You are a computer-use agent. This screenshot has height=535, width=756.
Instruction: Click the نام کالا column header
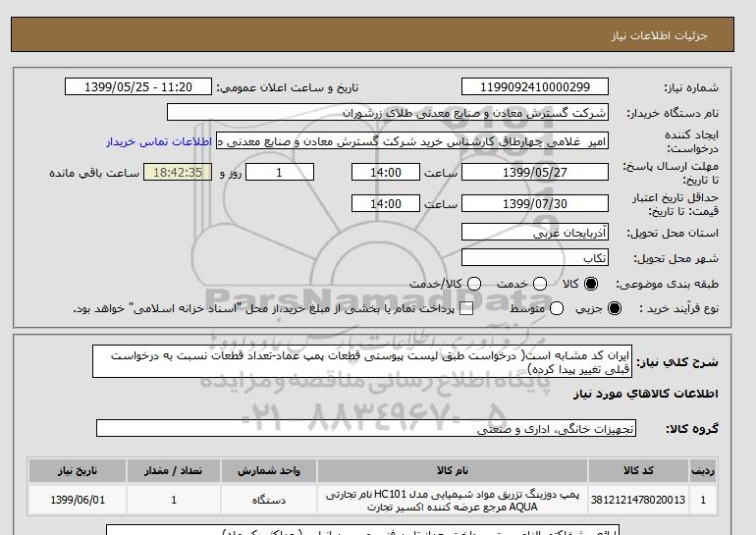point(453,470)
